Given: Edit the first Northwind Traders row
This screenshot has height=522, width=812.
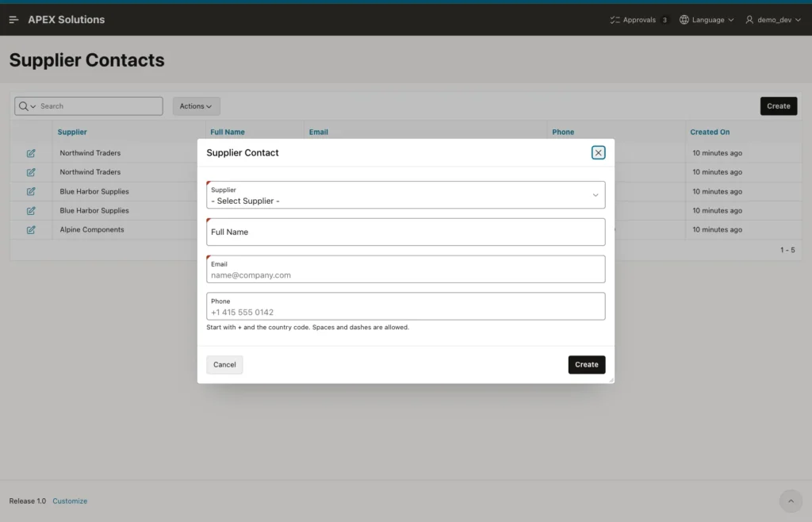Looking at the screenshot, I should coord(31,153).
